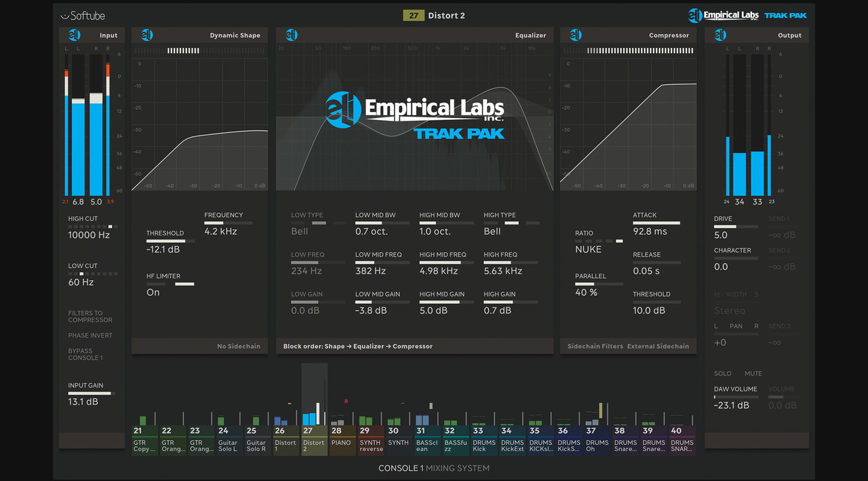Click the Dynamic Shape section logo icon
This screenshot has height=481, width=868.
click(144, 35)
